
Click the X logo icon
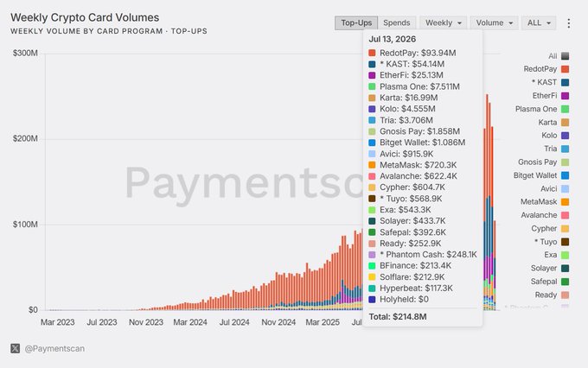click(15, 348)
